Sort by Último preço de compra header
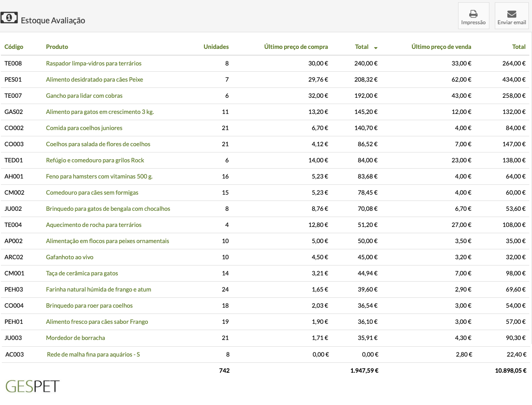This screenshot has height=405, width=532. 296,47
